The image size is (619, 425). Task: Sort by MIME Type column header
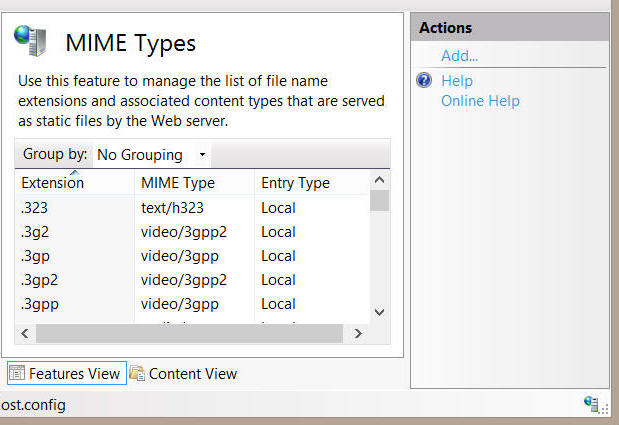pyautogui.click(x=178, y=183)
